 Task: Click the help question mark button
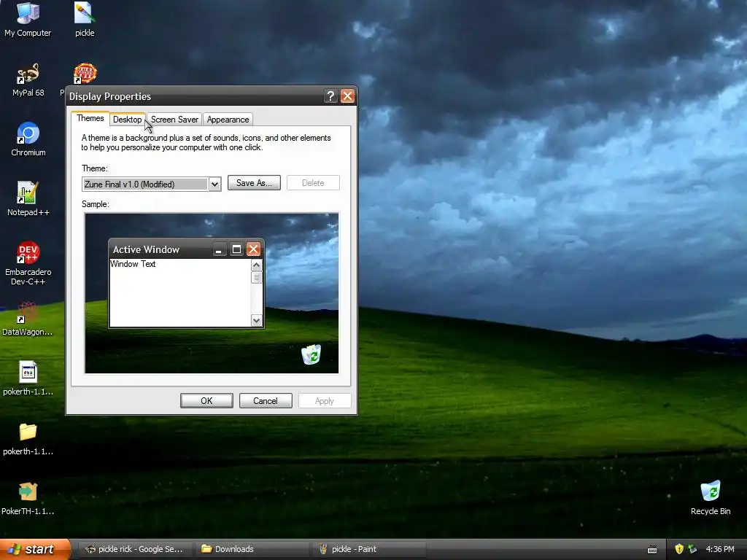(330, 96)
